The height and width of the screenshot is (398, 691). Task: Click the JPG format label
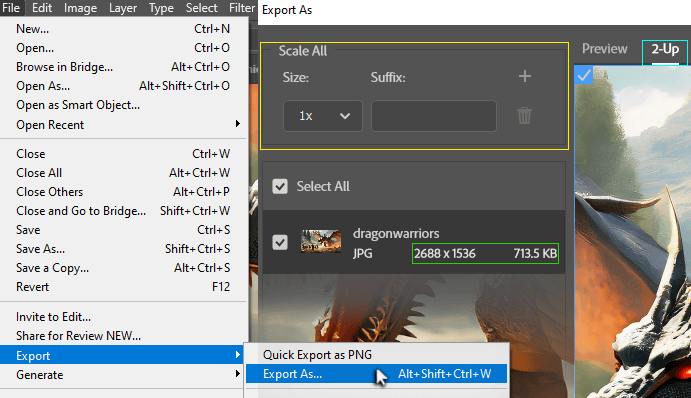coord(362,253)
